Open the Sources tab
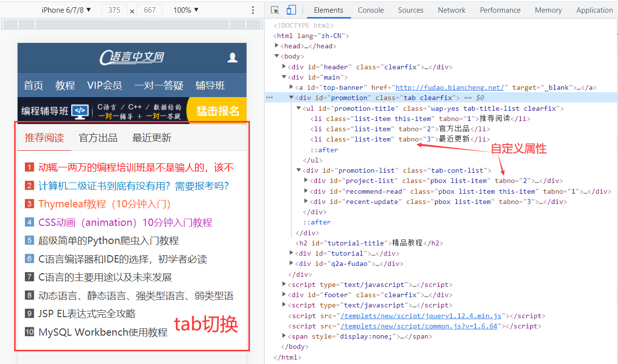 click(411, 10)
